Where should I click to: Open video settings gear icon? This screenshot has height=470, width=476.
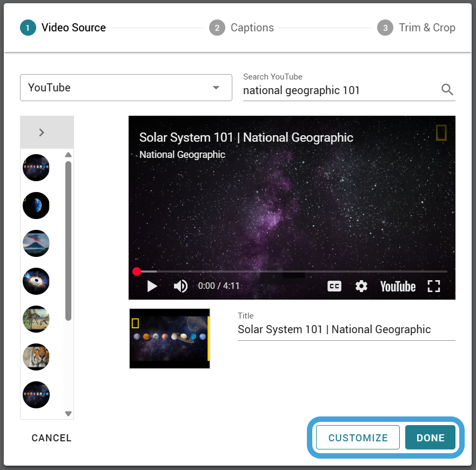click(361, 286)
